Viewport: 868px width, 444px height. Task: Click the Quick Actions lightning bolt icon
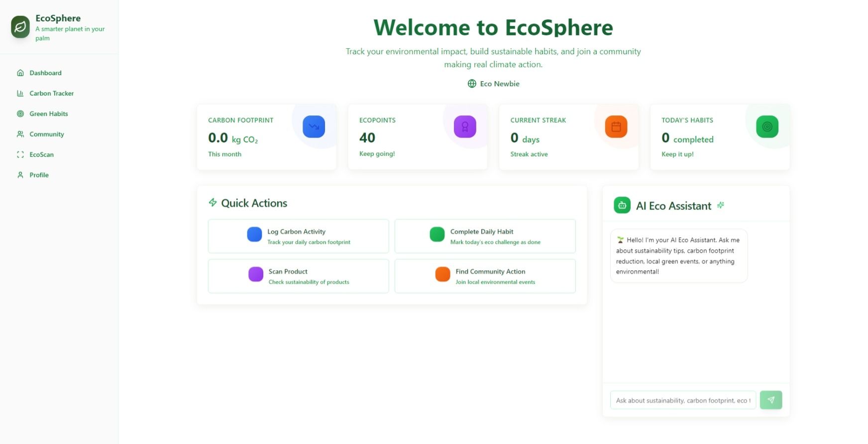(x=213, y=203)
